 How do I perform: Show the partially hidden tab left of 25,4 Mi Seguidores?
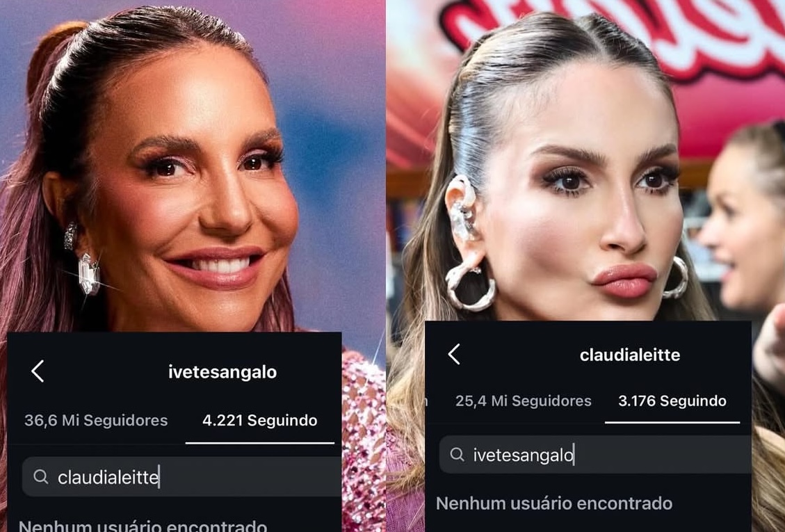click(426, 401)
